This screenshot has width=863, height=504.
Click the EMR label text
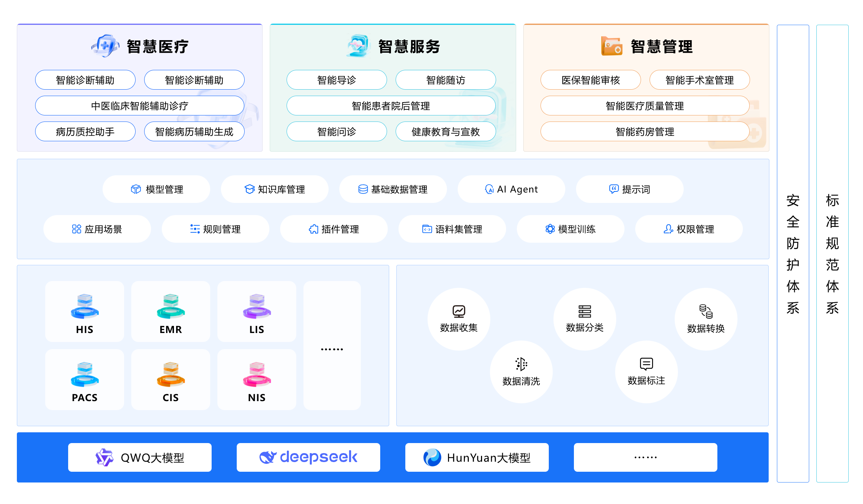click(171, 329)
